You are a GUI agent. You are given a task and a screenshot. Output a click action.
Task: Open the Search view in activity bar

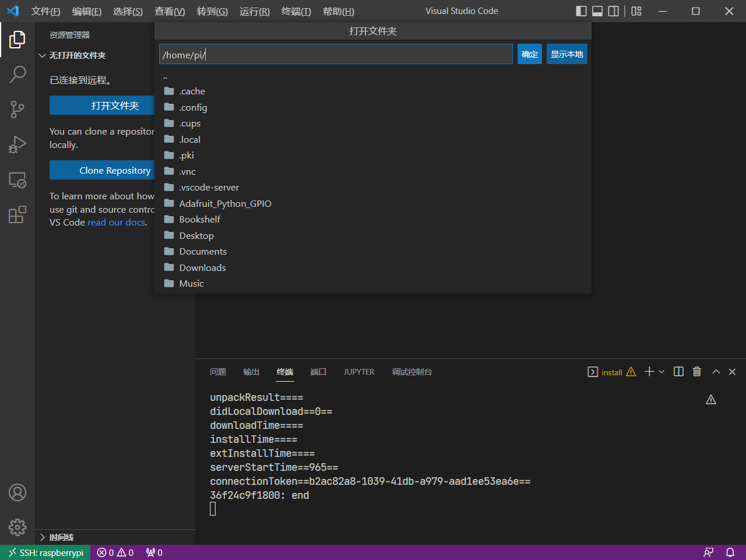17,74
